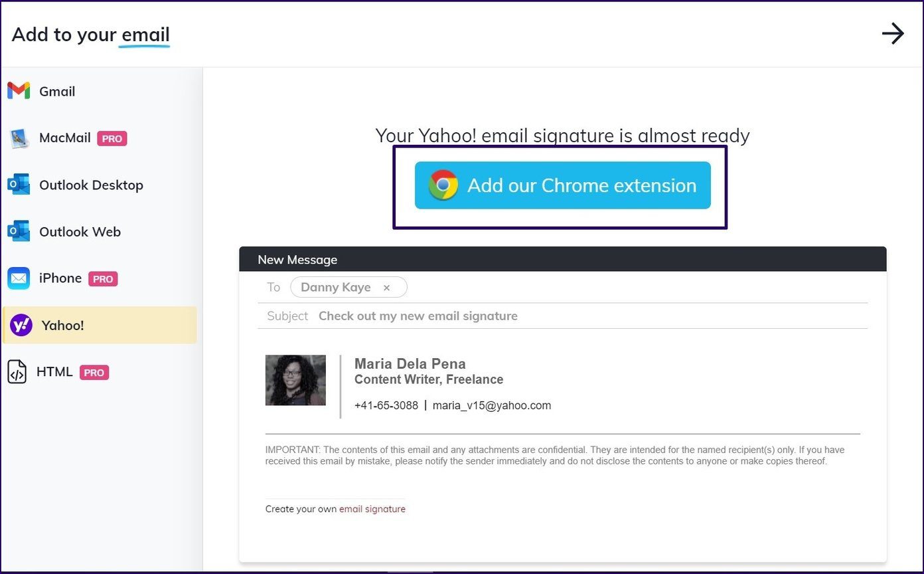
Task: Click the Danny Kaye recipient name
Action: point(336,287)
